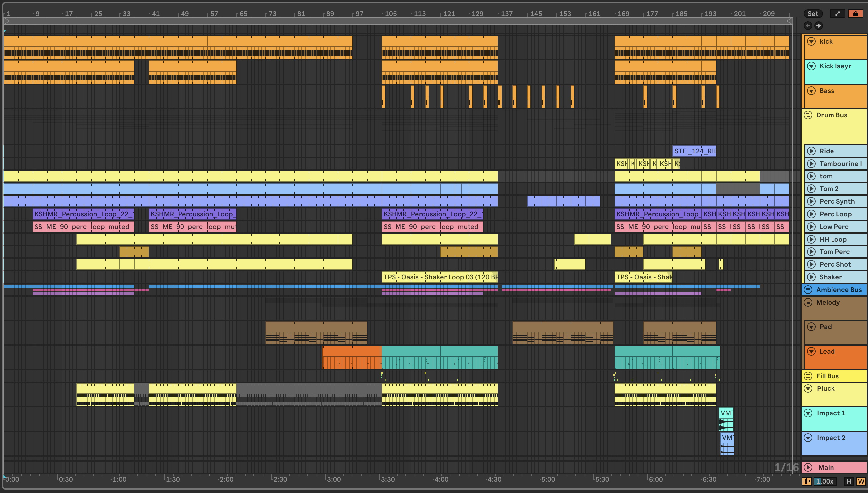Select the orange Lead MIDI clip

pyautogui.click(x=352, y=357)
